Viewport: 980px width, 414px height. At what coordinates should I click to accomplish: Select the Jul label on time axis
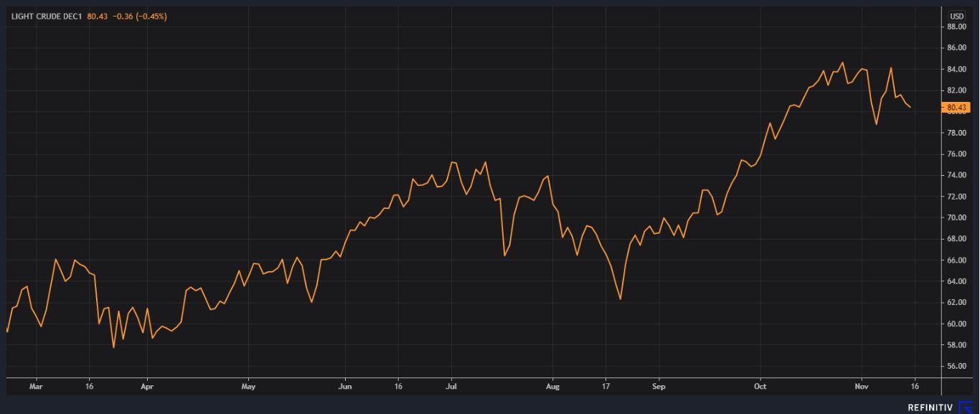pos(452,387)
